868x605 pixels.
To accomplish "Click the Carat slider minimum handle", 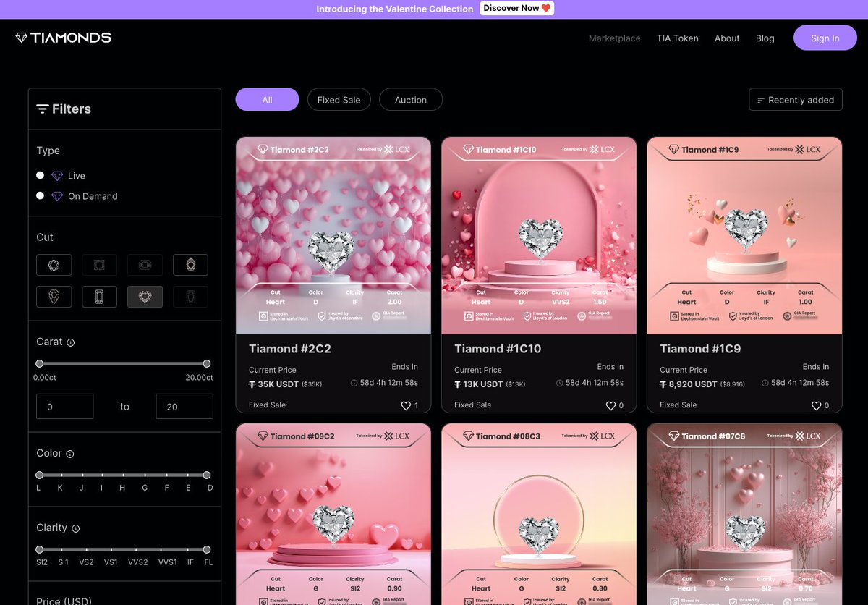I will [40, 364].
